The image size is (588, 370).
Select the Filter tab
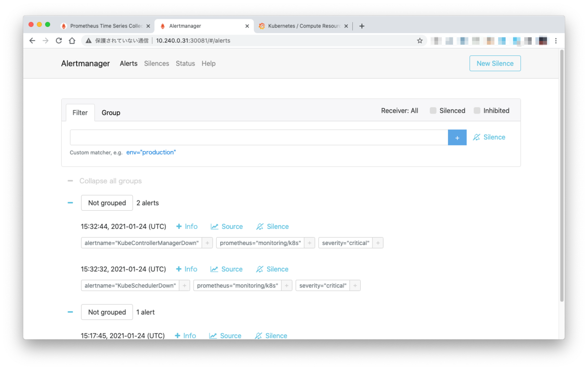point(80,113)
